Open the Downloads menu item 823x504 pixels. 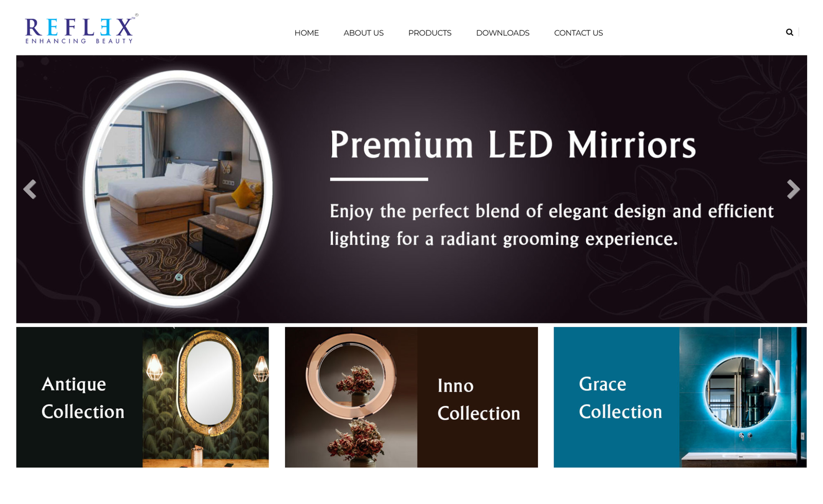pyautogui.click(x=503, y=33)
